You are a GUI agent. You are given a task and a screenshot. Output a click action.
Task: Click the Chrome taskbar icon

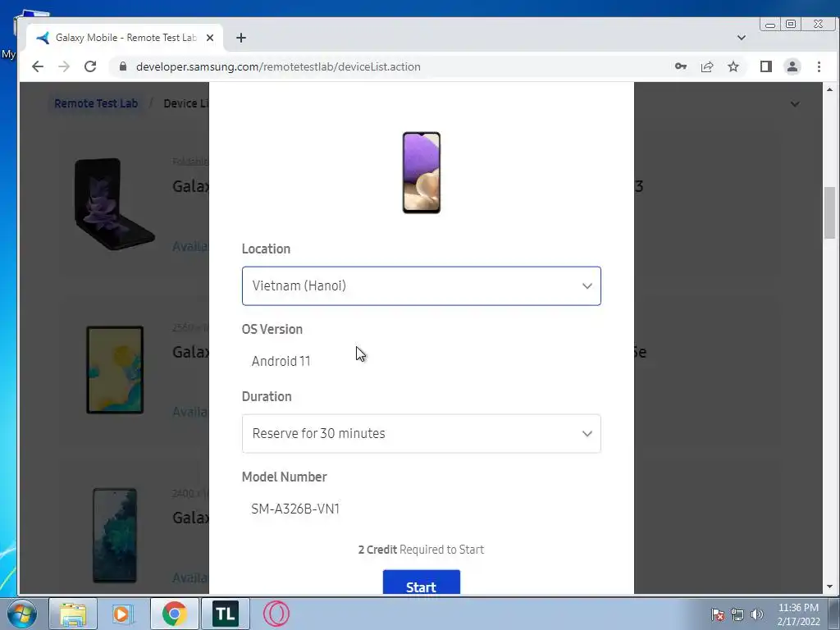[x=174, y=614]
